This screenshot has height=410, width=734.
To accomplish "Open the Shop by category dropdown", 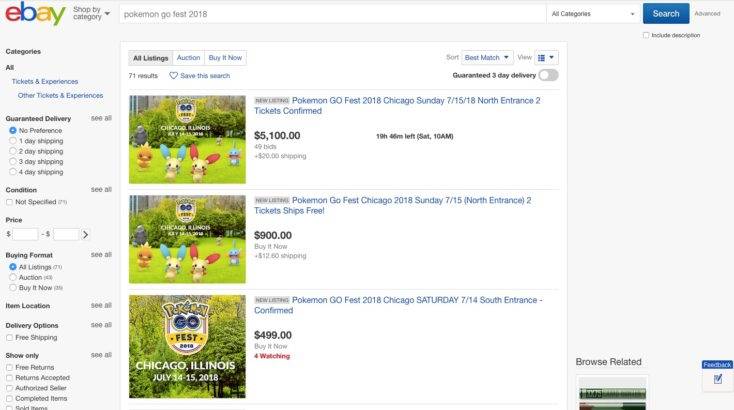I will [x=91, y=13].
